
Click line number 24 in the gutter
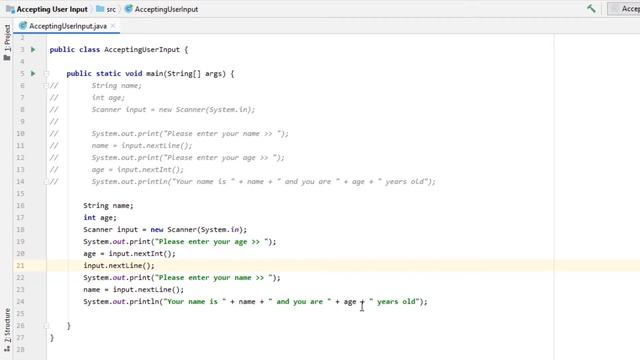(20, 302)
